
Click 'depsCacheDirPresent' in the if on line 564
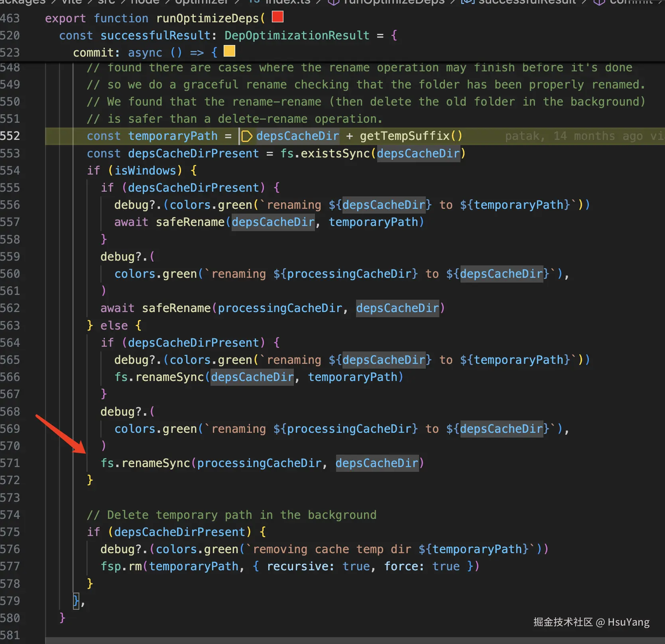click(193, 343)
